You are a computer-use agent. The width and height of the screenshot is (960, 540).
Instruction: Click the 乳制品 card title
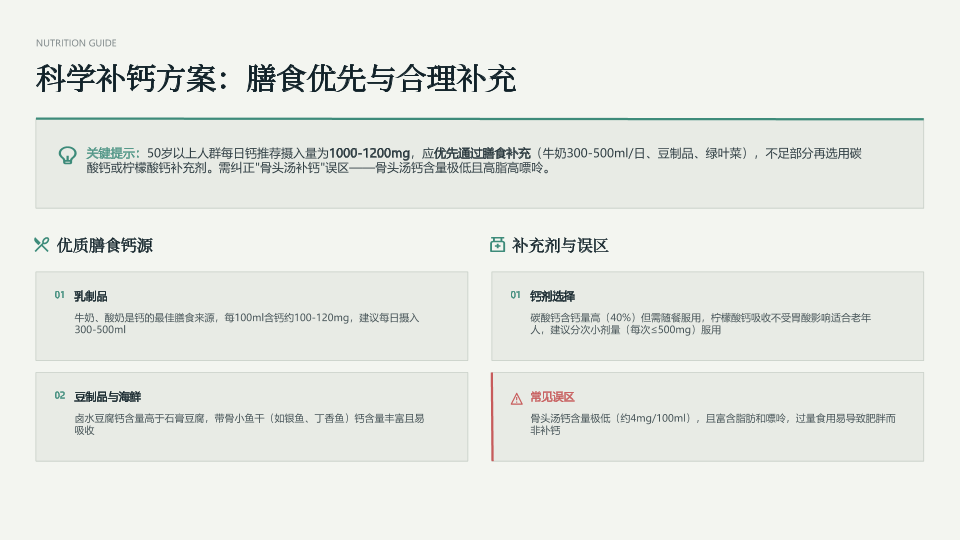[91, 296]
